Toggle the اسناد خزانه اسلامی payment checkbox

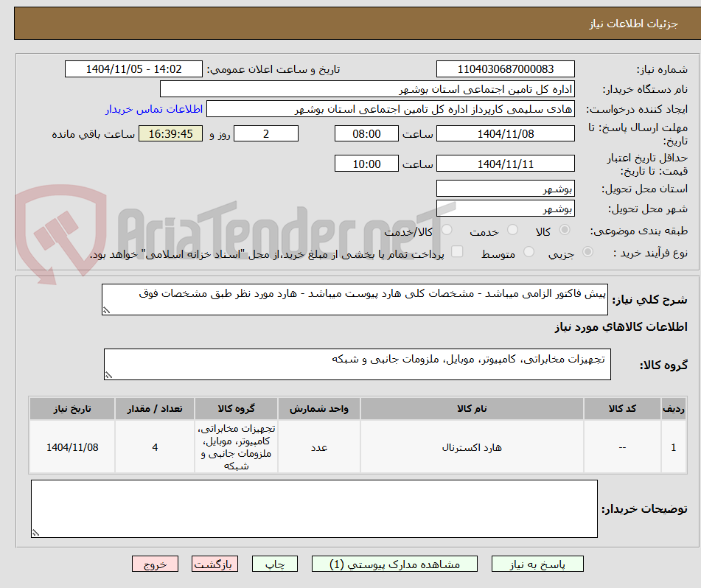click(457, 251)
